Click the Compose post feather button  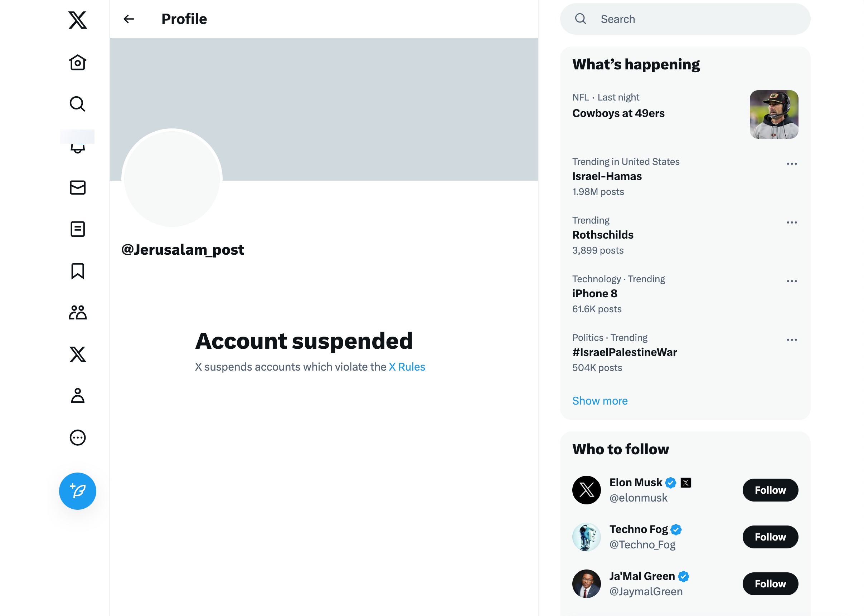coord(77,490)
